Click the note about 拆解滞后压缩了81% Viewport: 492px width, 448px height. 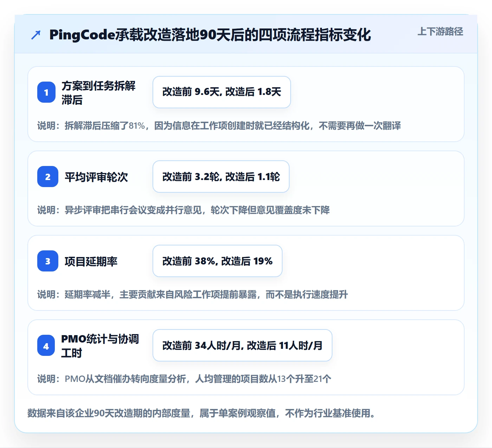click(219, 126)
